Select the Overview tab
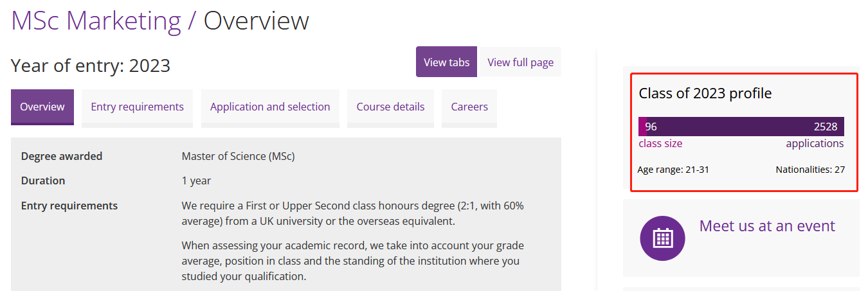868x291 pixels. tap(42, 107)
